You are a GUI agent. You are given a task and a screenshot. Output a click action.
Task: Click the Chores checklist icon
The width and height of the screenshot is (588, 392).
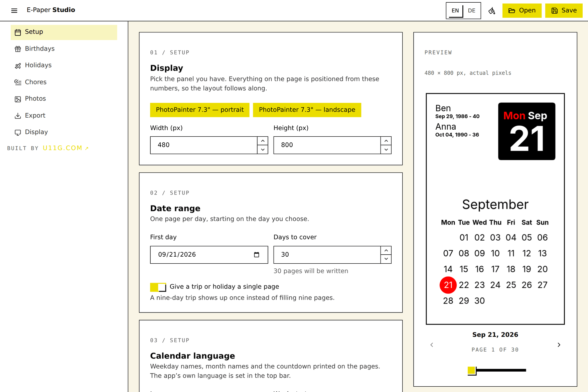click(18, 83)
